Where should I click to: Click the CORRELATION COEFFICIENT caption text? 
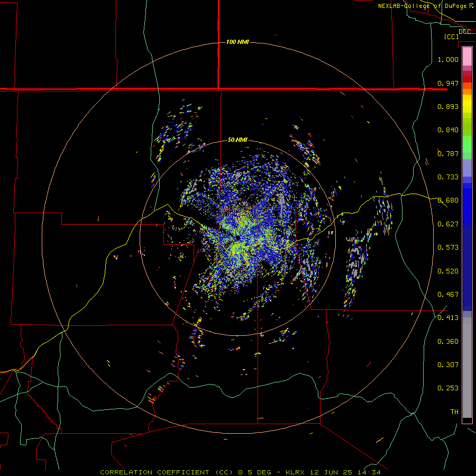[x=154, y=472]
